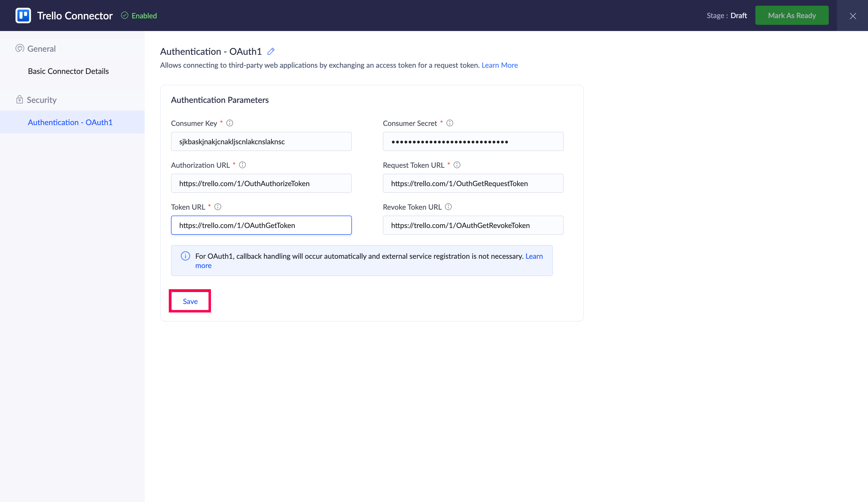Close the connector panel with X
Screen dimensions: 868x502
(853, 16)
